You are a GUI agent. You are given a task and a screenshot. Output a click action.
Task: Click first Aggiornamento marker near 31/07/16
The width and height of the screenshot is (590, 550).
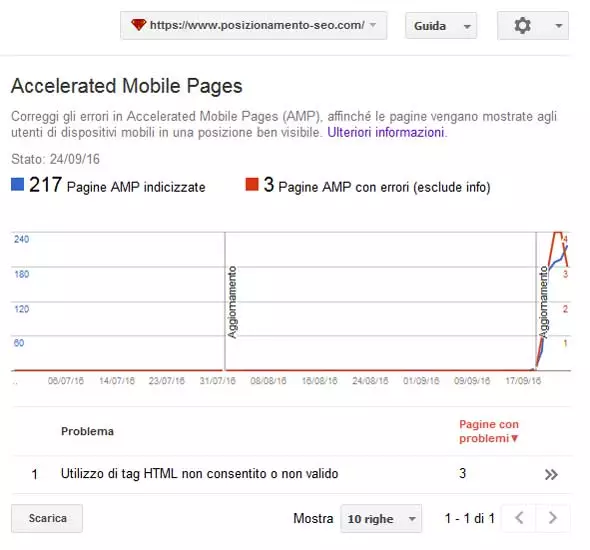pyautogui.click(x=233, y=302)
